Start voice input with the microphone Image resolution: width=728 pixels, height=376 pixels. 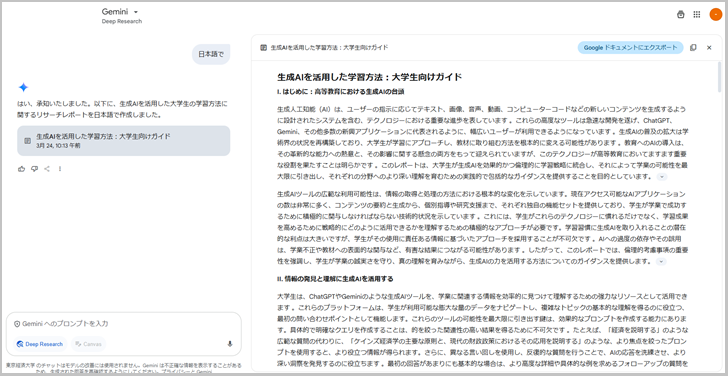[230, 344]
